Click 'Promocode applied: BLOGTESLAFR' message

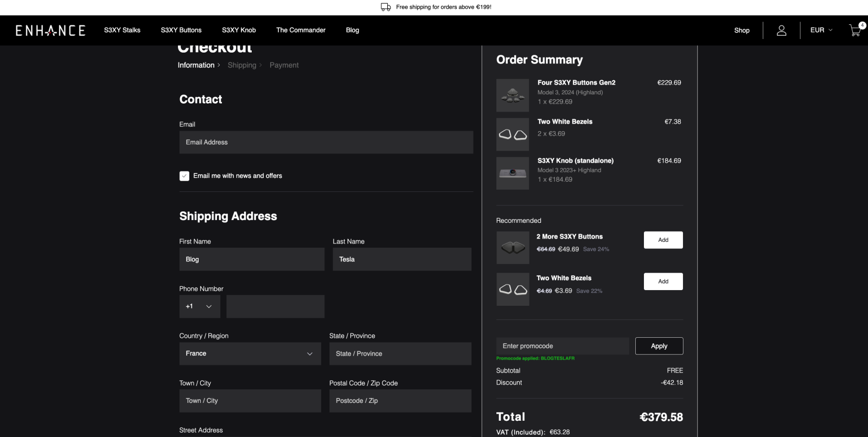(x=535, y=358)
